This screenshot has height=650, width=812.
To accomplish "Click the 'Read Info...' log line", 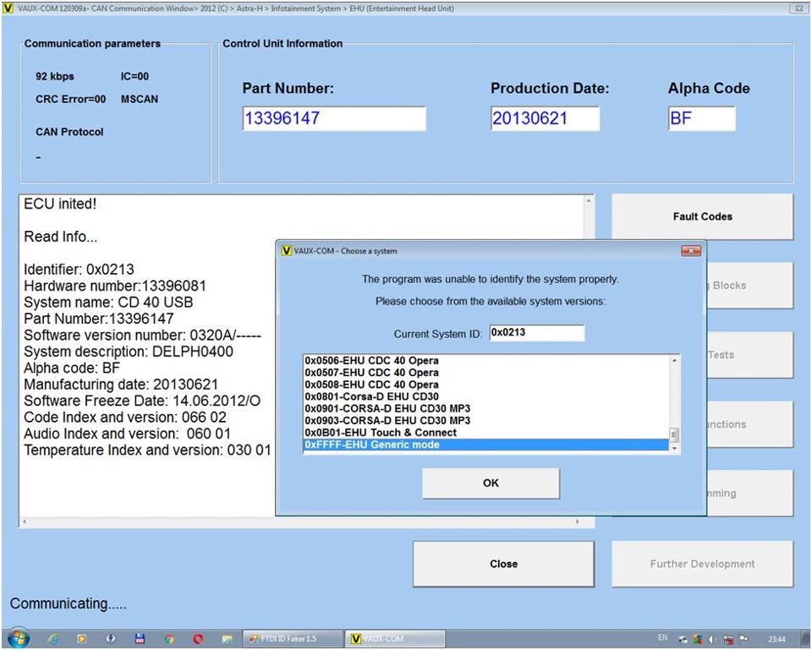I will pos(61,237).
